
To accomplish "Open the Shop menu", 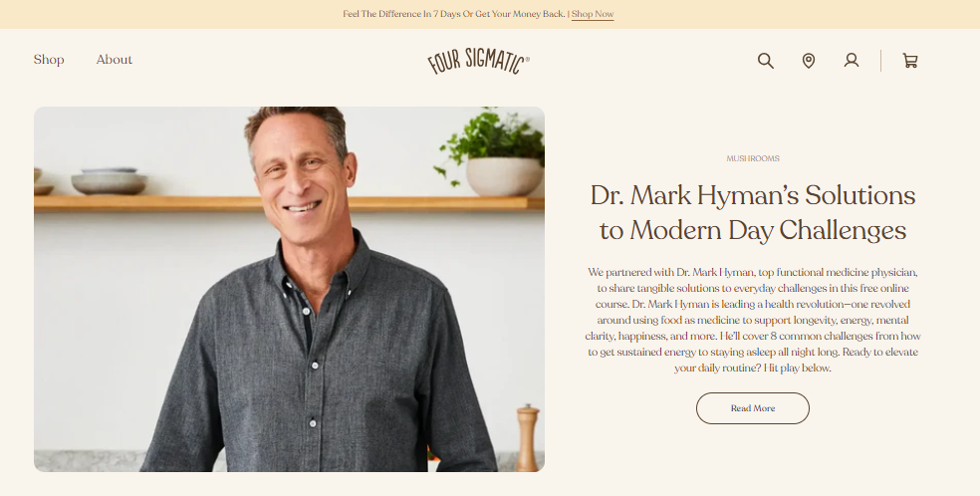I will point(49,60).
